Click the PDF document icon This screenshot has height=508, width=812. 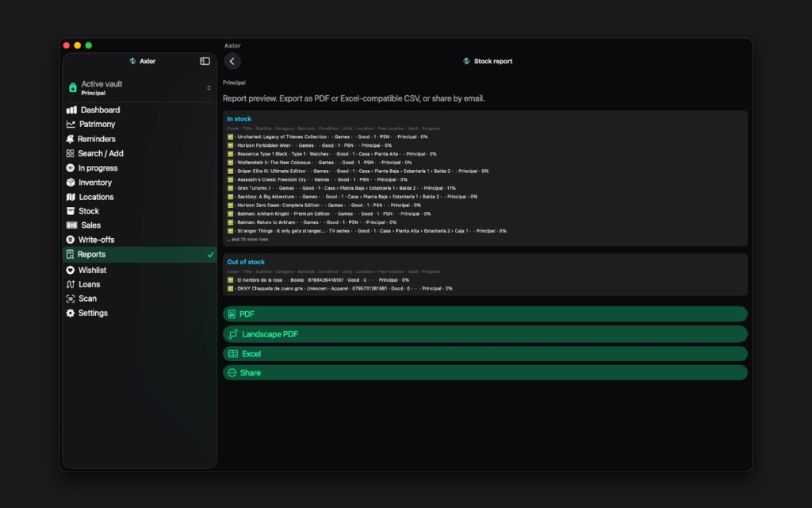(x=232, y=314)
